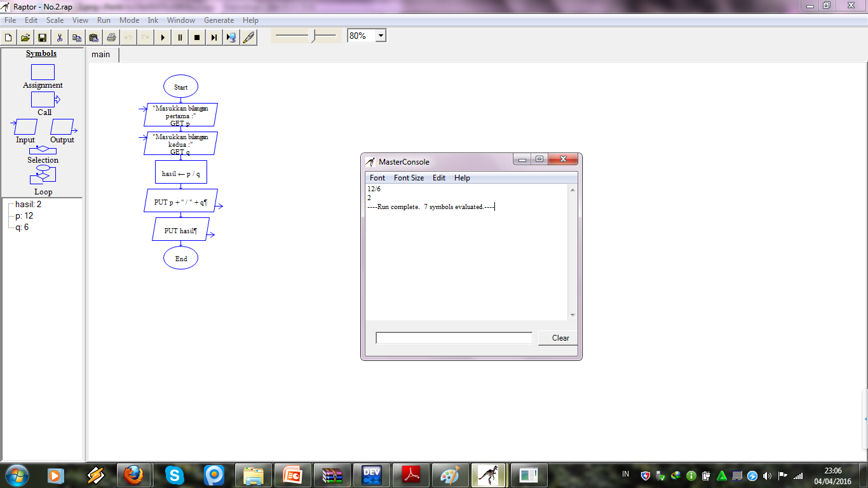
Task: Select the Selection symbol
Action: (43, 151)
